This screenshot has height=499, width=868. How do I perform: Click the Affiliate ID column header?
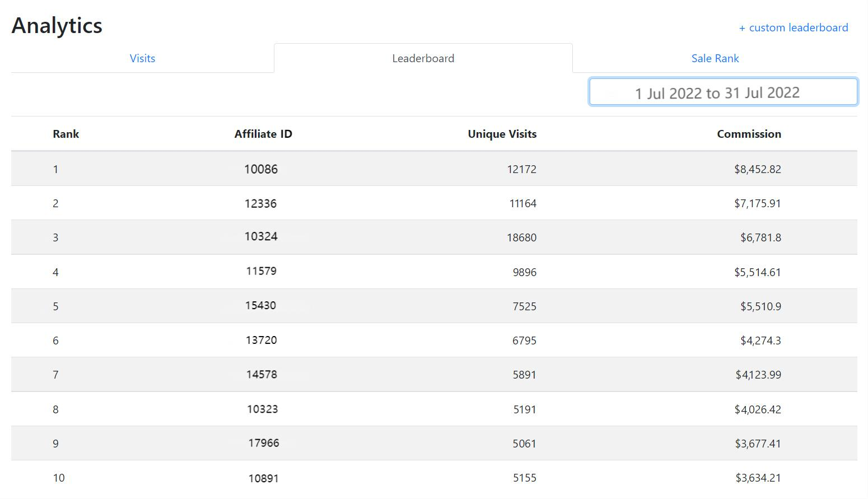click(263, 134)
